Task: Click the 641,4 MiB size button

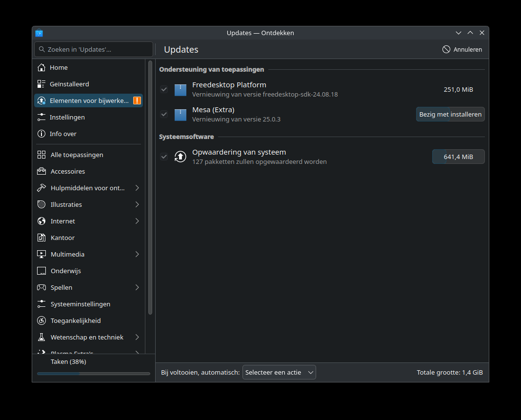Action: click(x=458, y=157)
